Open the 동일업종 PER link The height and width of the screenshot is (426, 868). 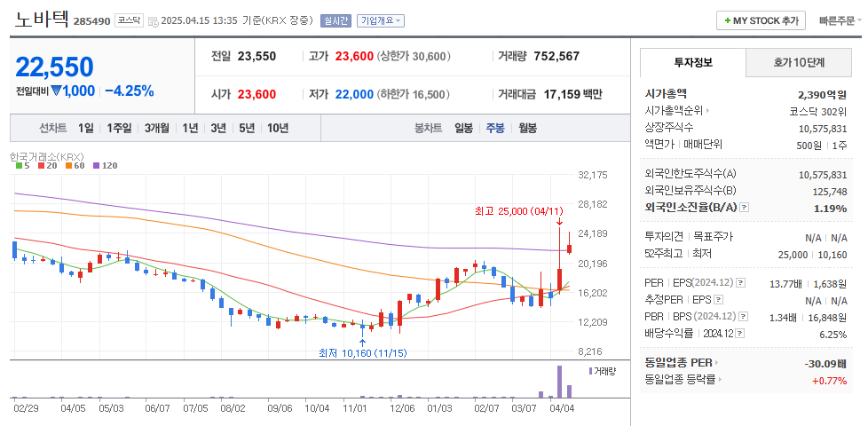(678, 363)
